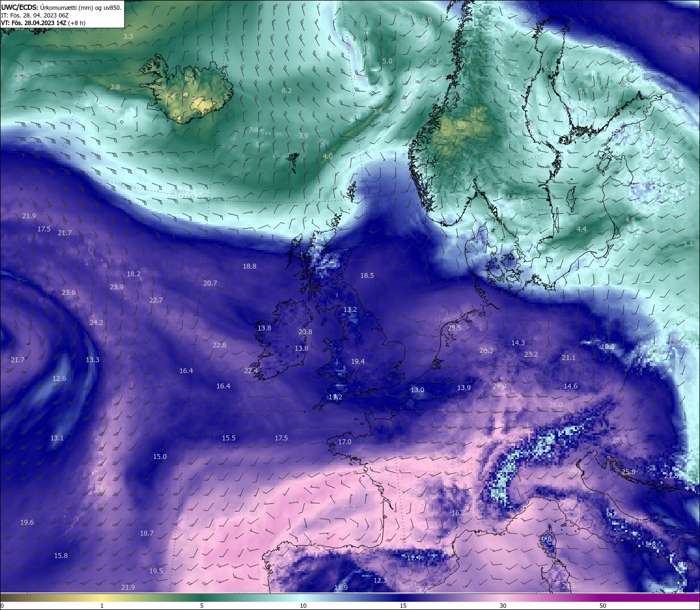Click the 25.5 value label

tap(454, 328)
